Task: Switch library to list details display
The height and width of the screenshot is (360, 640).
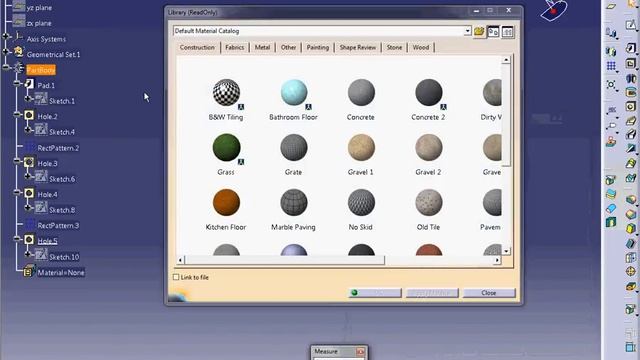Action: click(507, 31)
